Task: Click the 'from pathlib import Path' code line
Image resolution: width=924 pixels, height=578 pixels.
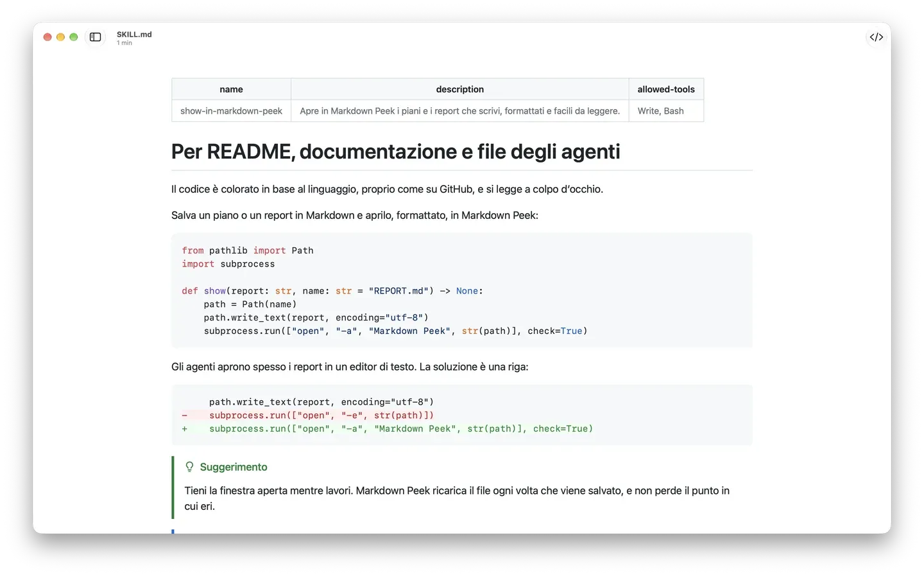Action: [x=248, y=250]
